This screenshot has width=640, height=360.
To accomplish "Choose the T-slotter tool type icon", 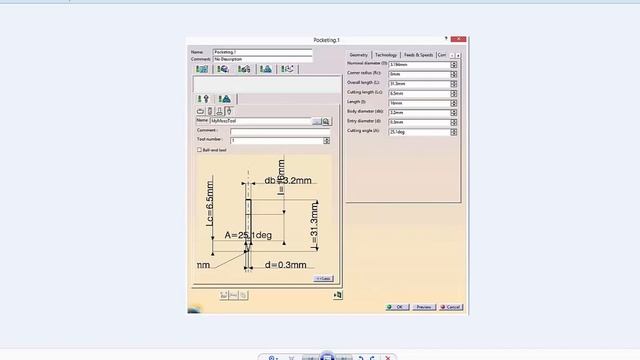I will [220, 111].
